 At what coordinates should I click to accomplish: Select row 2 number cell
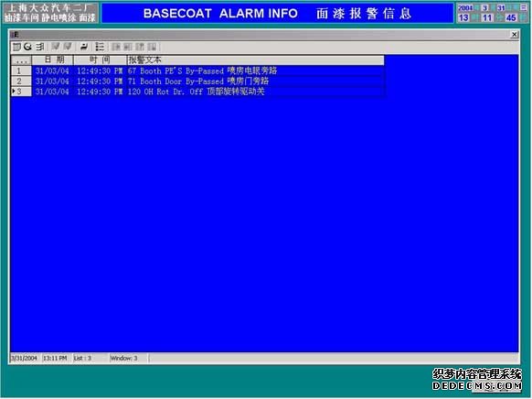coord(21,81)
